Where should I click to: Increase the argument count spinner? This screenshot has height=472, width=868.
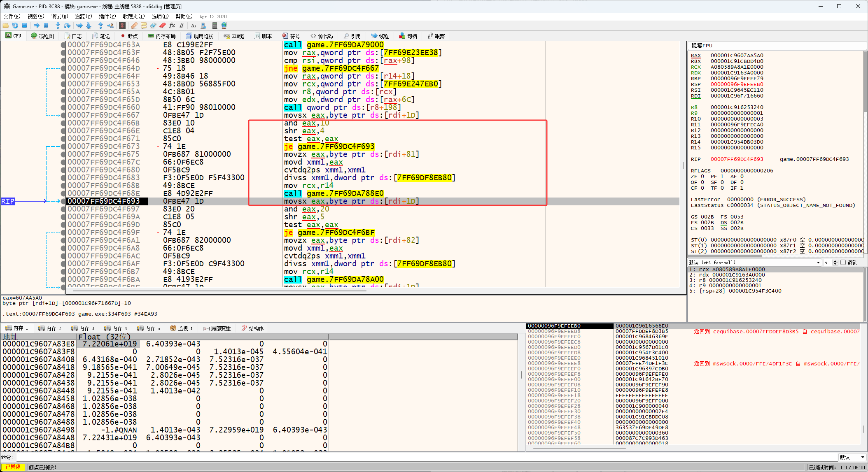pos(835,261)
